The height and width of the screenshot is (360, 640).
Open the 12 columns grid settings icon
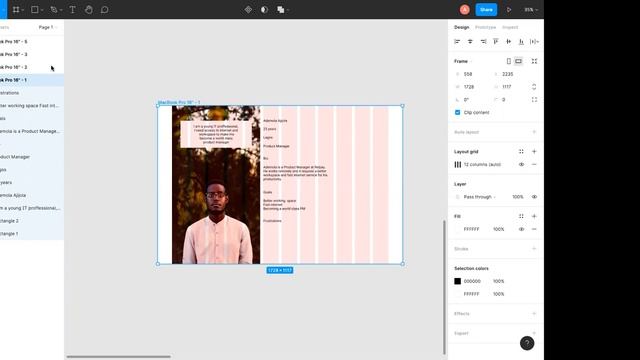coord(458,164)
